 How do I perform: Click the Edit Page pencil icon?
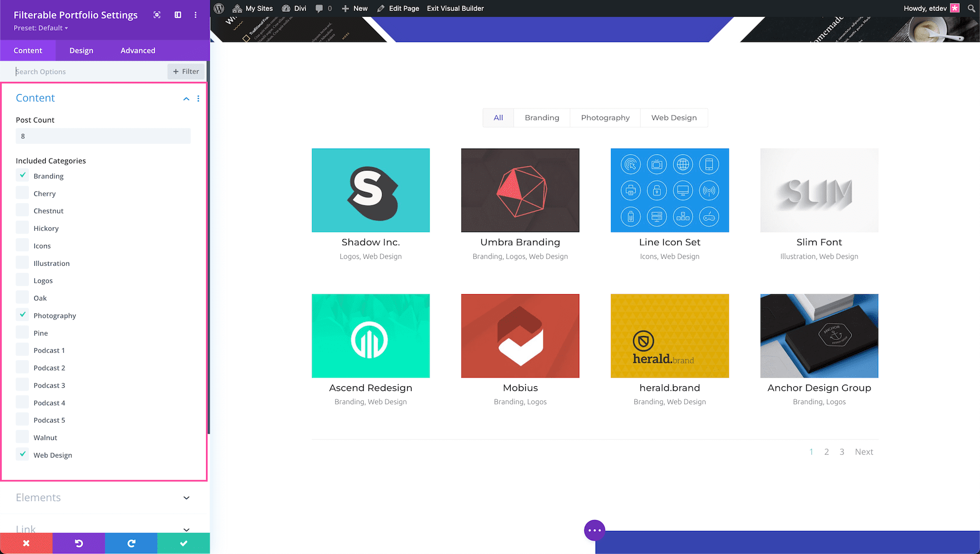click(383, 8)
